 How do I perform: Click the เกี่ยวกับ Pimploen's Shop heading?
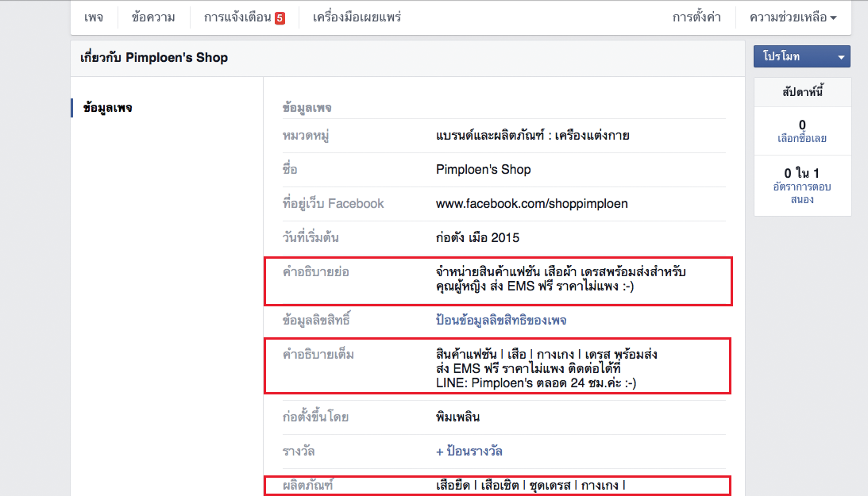[154, 57]
